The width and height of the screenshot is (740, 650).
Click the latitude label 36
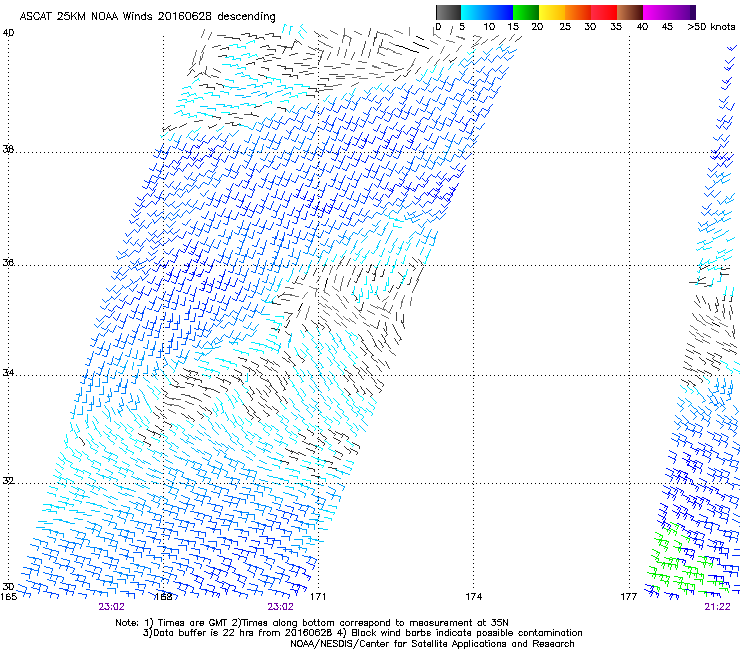(8, 262)
